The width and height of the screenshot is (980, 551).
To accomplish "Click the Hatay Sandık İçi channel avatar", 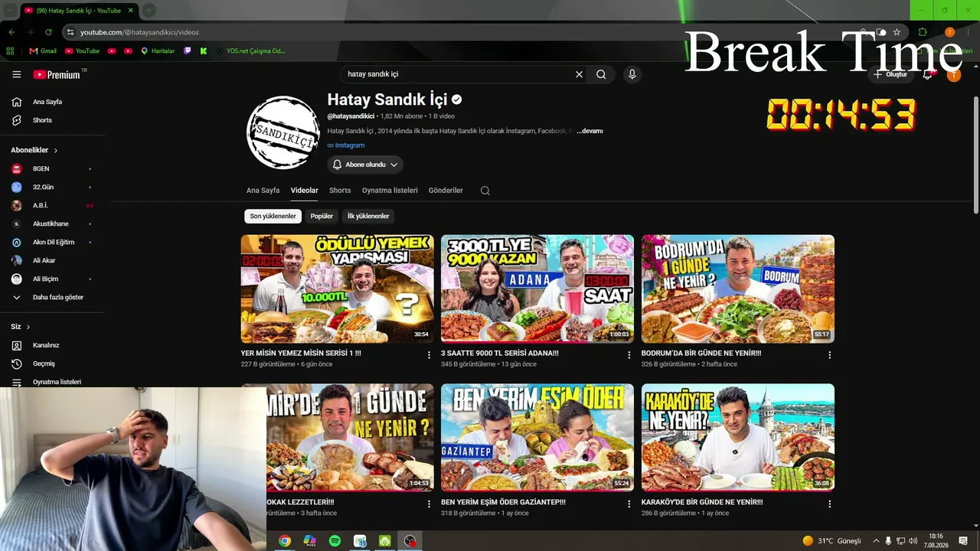I will coord(283,132).
